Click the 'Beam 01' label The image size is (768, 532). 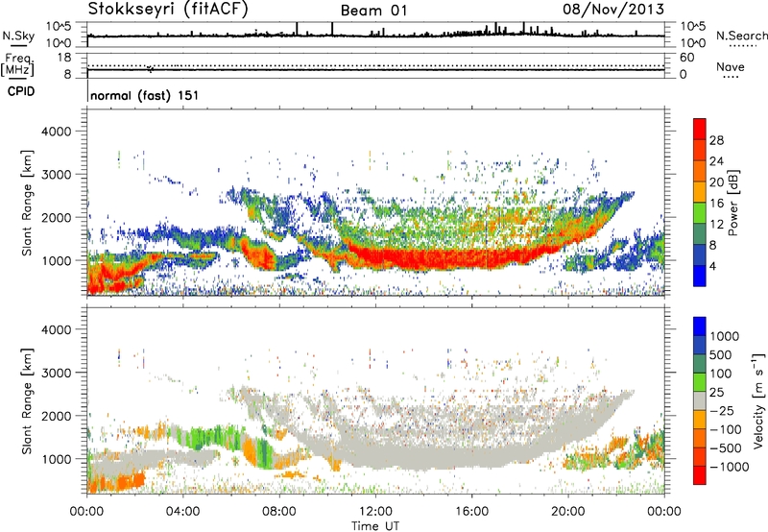click(x=373, y=11)
